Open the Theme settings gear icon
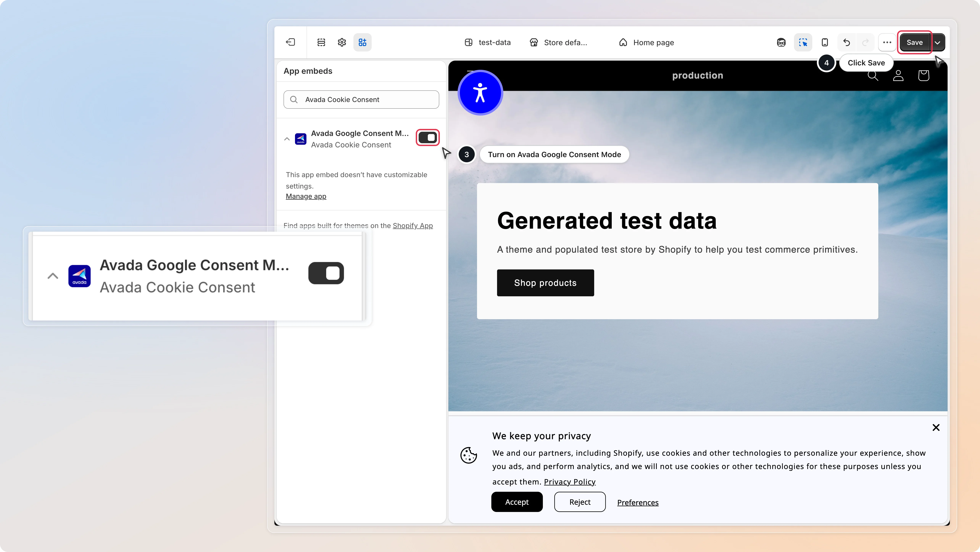This screenshot has height=552, width=980. click(342, 42)
